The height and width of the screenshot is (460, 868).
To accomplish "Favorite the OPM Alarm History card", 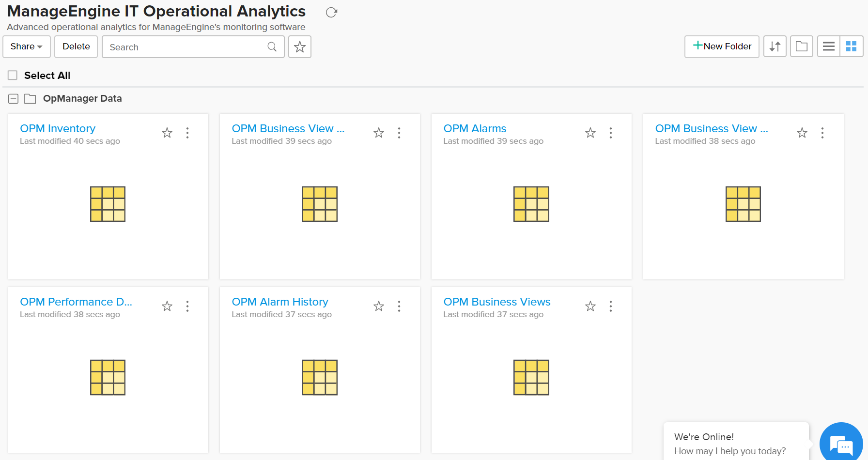I will [x=379, y=306].
